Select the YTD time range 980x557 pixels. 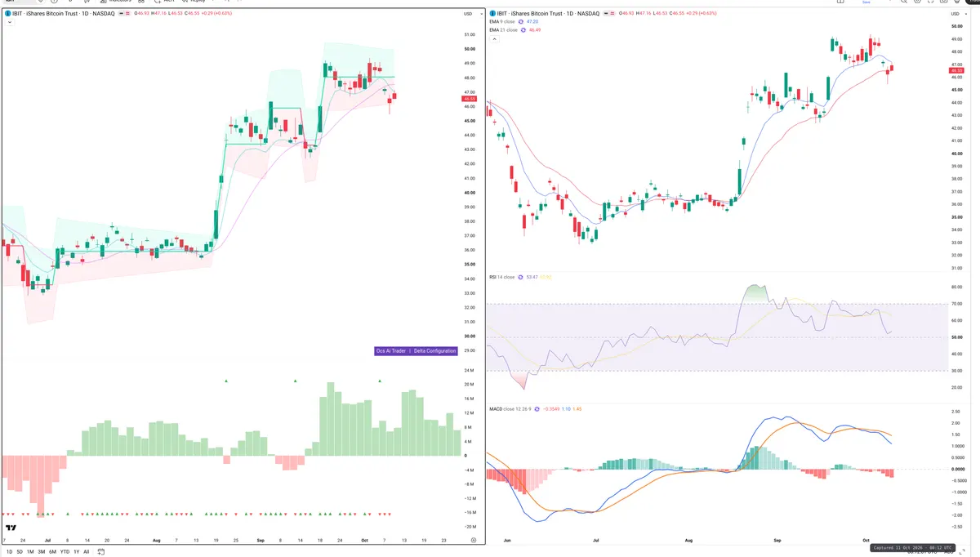click(x=65, y=552)
